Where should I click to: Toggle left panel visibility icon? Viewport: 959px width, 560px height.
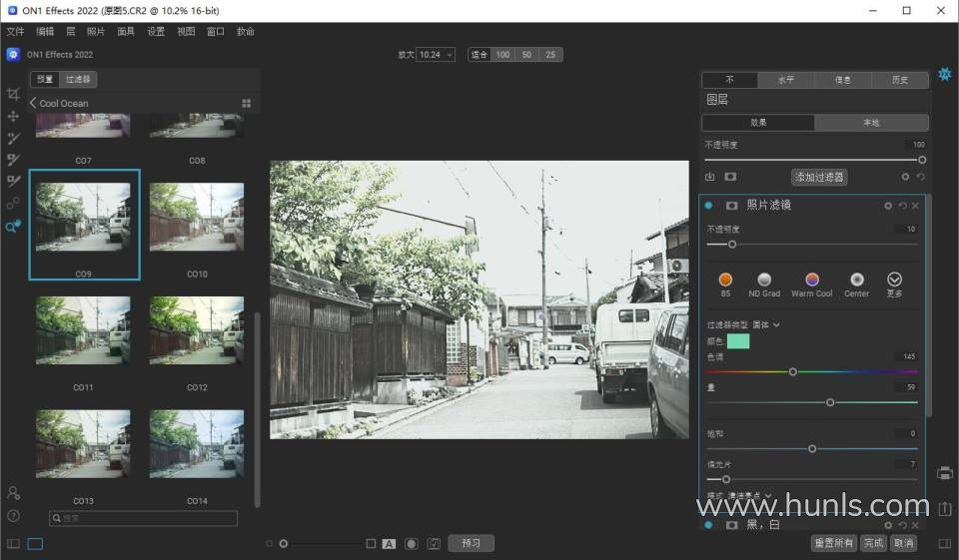tap(13, 543)
